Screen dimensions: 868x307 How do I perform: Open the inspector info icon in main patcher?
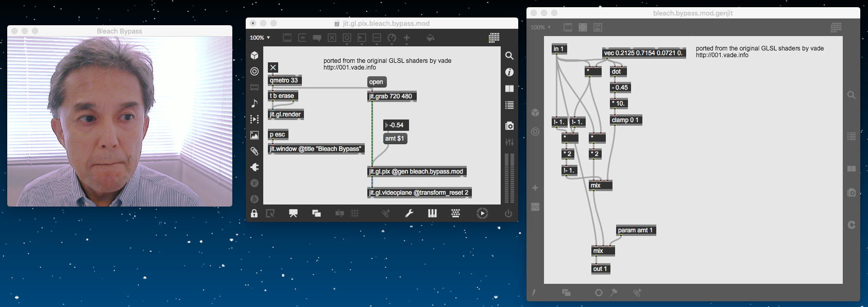click(x=509, y=72)
